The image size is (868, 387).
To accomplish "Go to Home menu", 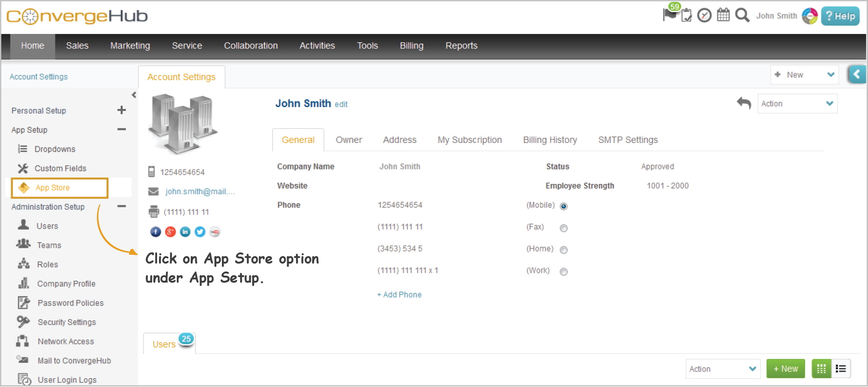I will pyautogui.click(x=33, y=46).
